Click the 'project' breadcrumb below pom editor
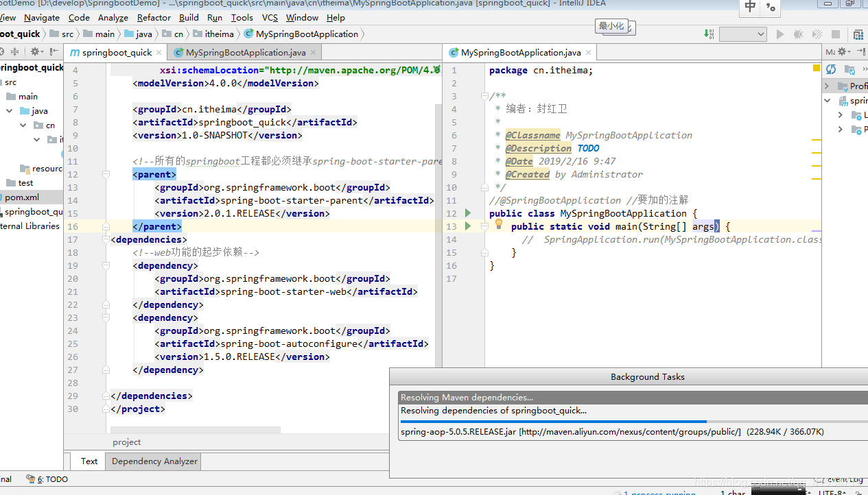Viewport: 868px width, 495px height. click(x=127, y=442)
